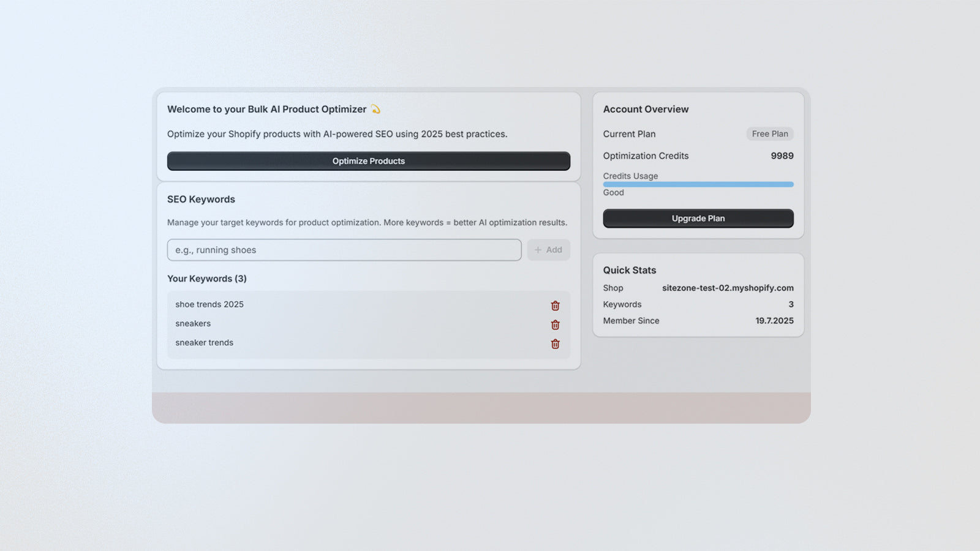This screenshot has height=551, width=980.
Task: Click the Optimization Credits value 9989
Action: pyautogui.click(x=782, y=156)
